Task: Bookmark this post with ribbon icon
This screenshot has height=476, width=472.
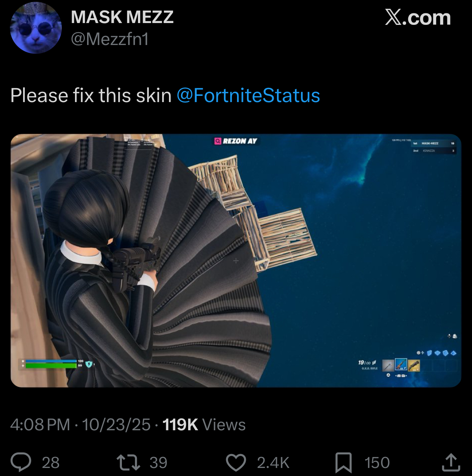Action: pos(344,462)
